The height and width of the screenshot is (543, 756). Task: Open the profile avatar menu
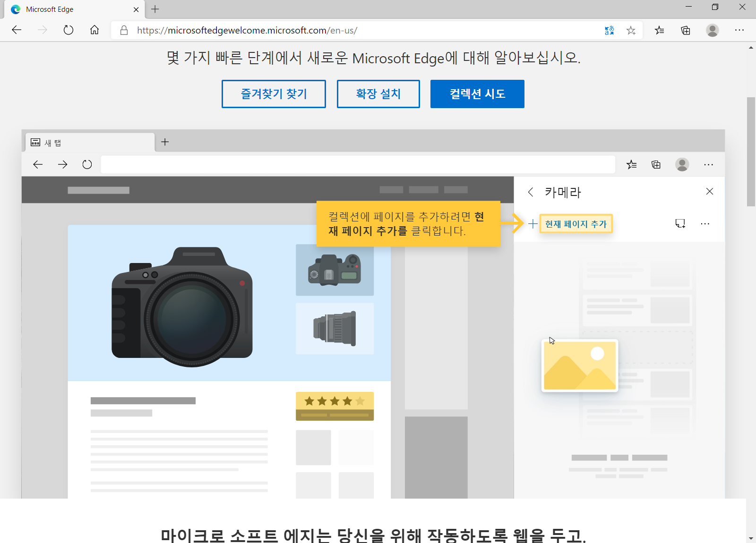click(x=713, y=30)
